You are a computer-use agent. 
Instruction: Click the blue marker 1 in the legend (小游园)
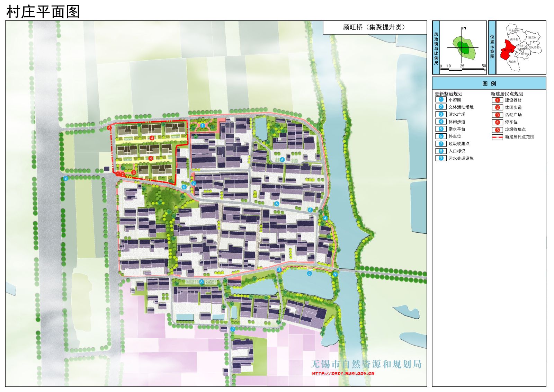441,99
